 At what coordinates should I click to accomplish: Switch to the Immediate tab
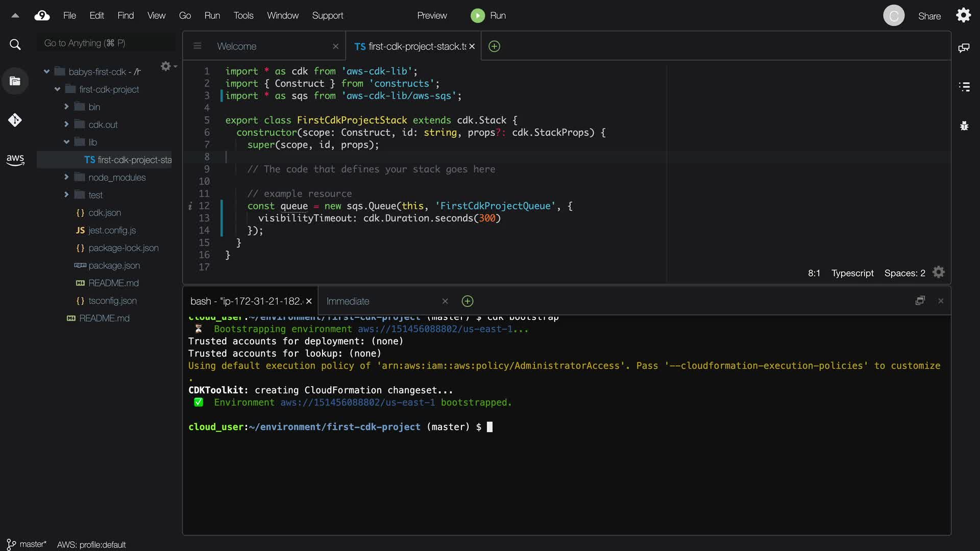coord(348,301)
